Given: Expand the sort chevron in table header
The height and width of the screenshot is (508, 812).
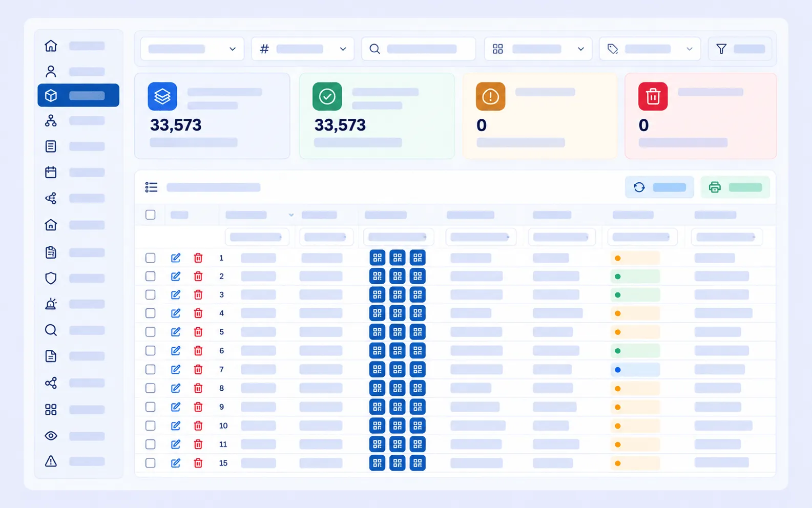Looking at the screenshot, I should coord(291,215).
